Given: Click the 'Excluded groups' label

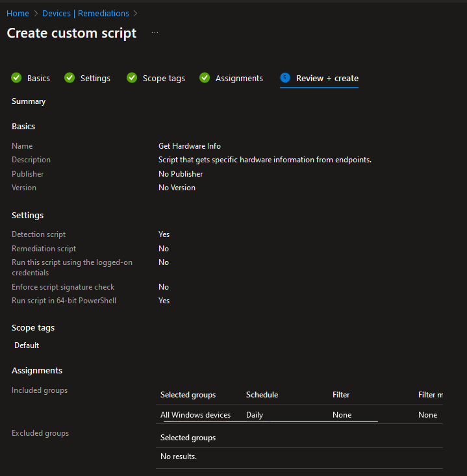Looking at the screenshot, I should 40,433.
